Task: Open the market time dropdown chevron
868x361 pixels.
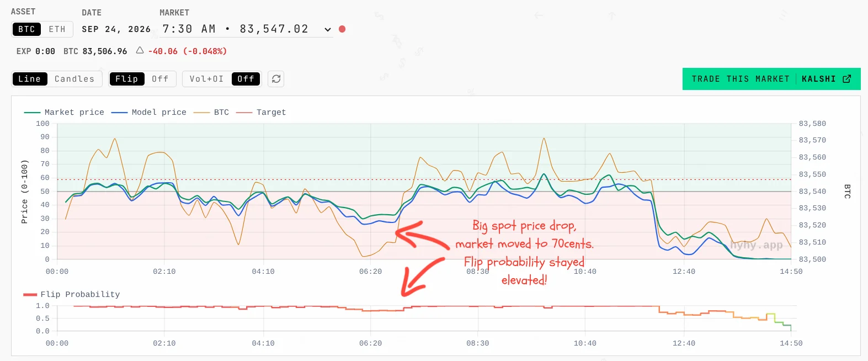Action: 328,30
